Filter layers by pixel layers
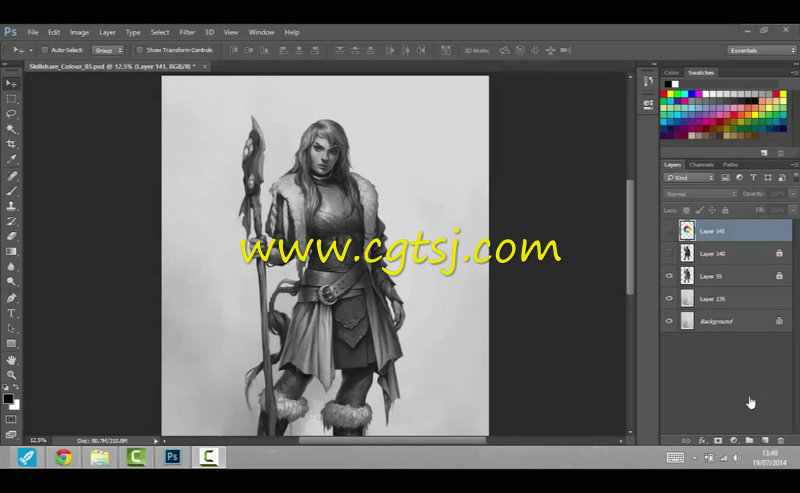The image size is (800, 493). [x=726, y=178]
